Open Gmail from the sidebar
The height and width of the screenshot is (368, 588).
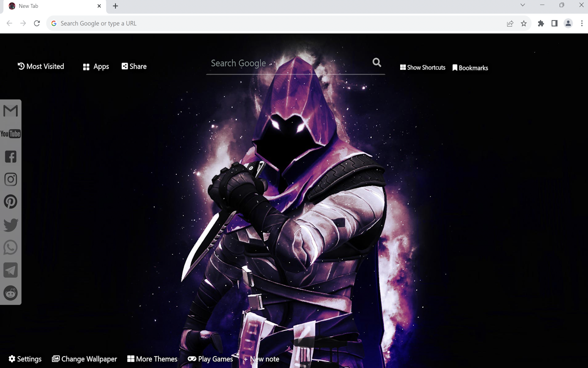coord(11,111)
